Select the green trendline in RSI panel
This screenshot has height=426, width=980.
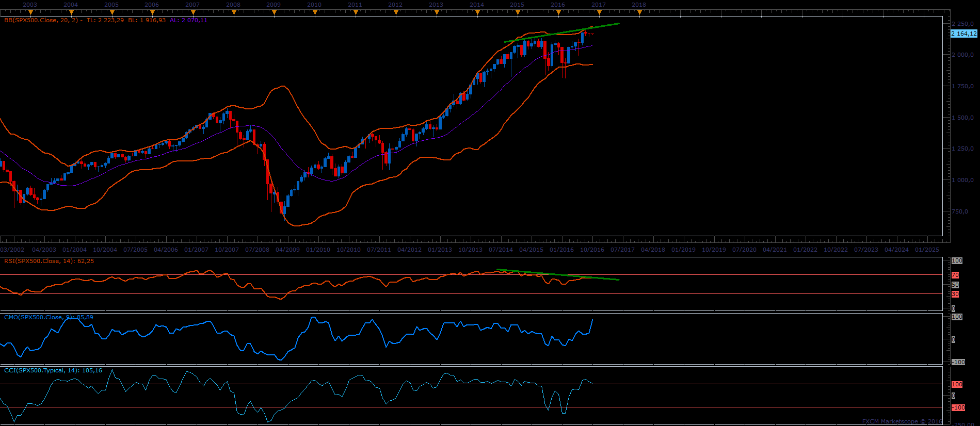(557, 274)
